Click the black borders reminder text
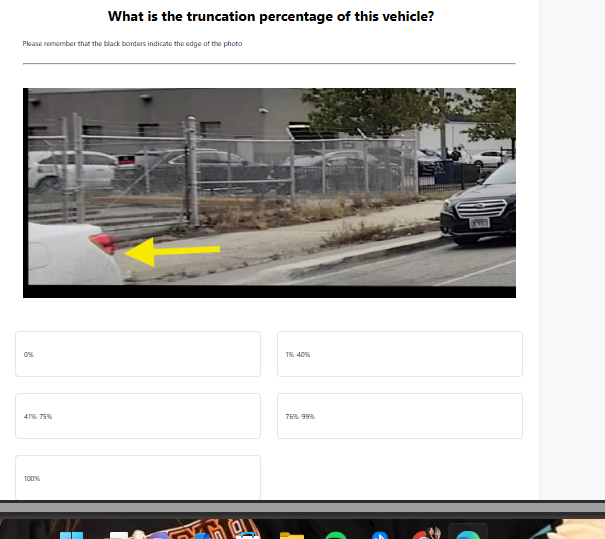This screenshot has height=539, width=605. coord(132,44)
